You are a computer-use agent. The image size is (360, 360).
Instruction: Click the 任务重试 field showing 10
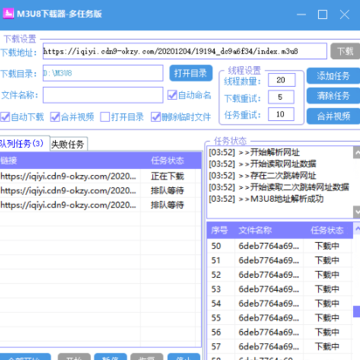[x=281, y=114]
